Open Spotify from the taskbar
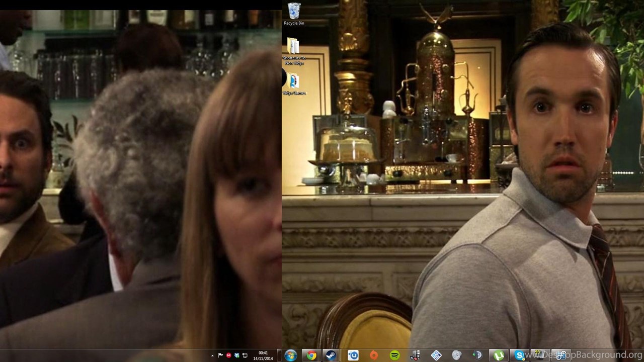Viewport: 644px width, 362px height. [x=394, y=355]
